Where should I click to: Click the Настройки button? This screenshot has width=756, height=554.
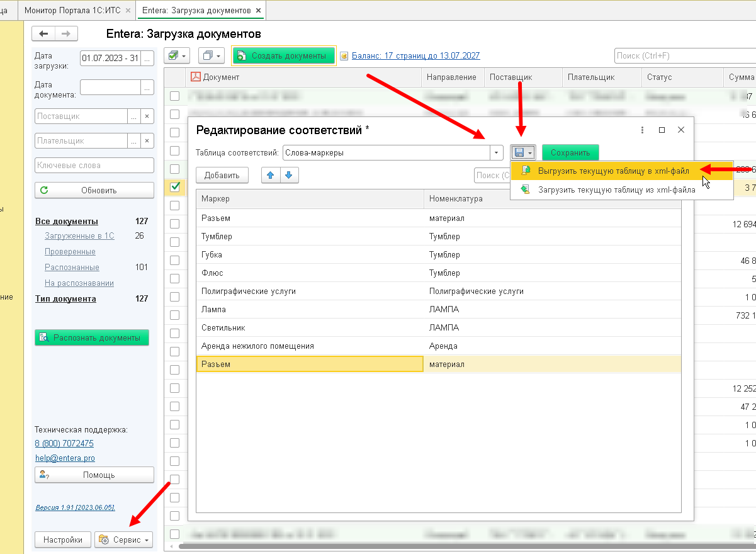pos(63,540)
